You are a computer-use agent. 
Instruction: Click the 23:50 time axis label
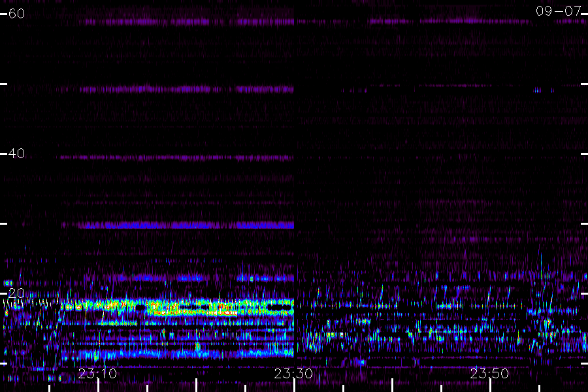(489, 373)
